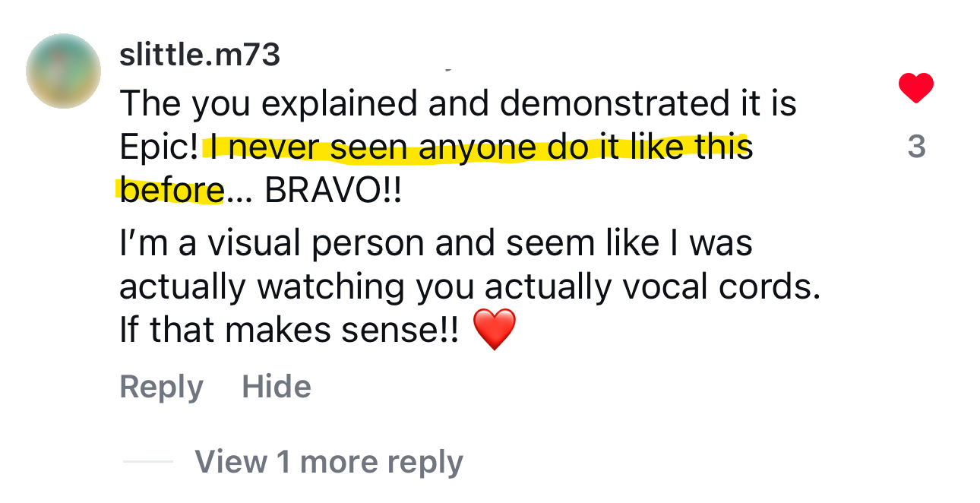980x503 pixels.
Task: Click the slittle.m73 username
Action: [200, 55]
